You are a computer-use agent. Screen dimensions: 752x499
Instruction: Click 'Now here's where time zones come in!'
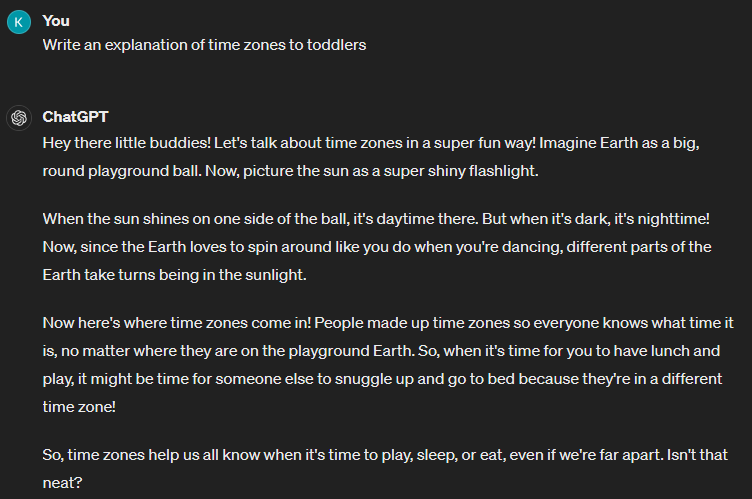tap(176, 323)
